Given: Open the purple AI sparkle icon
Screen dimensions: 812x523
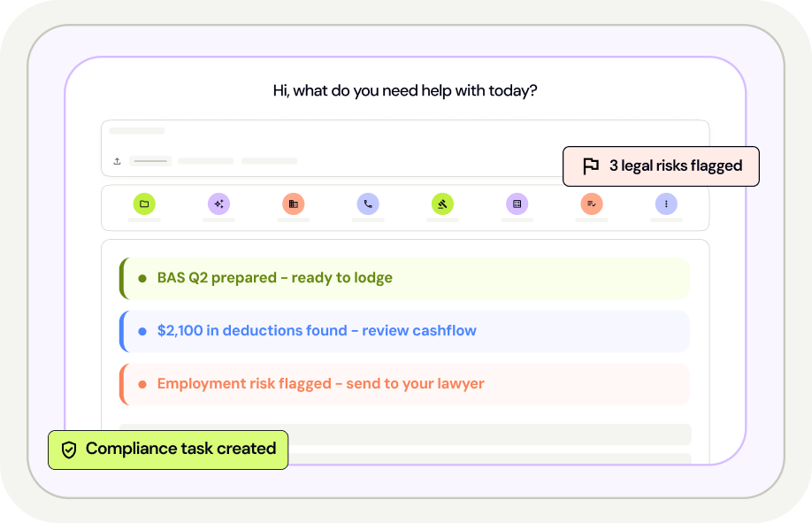Looking at the screenshot, I should coord(218,204).
